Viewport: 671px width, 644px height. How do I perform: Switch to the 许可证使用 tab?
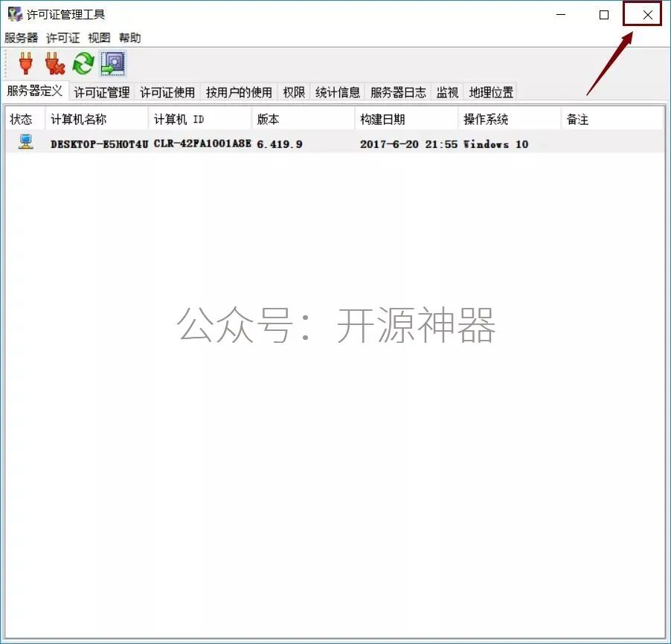[x=167, y=92]
